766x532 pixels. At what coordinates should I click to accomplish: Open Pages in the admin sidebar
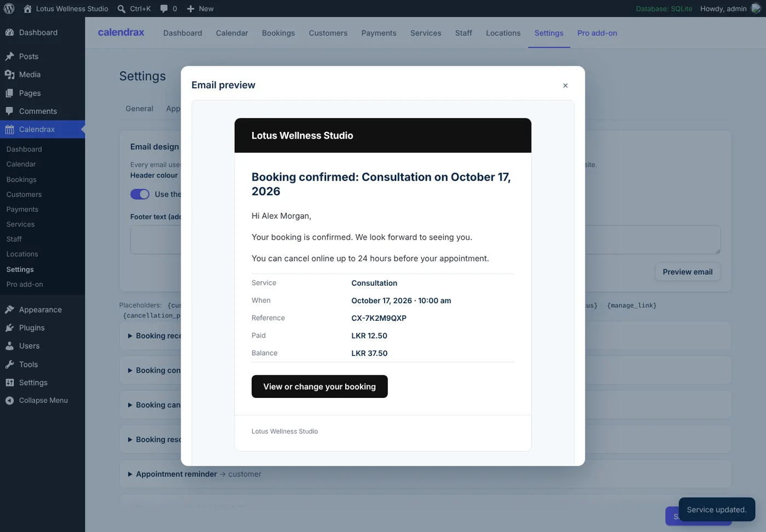pyautogui.click(x=42, y=93)
